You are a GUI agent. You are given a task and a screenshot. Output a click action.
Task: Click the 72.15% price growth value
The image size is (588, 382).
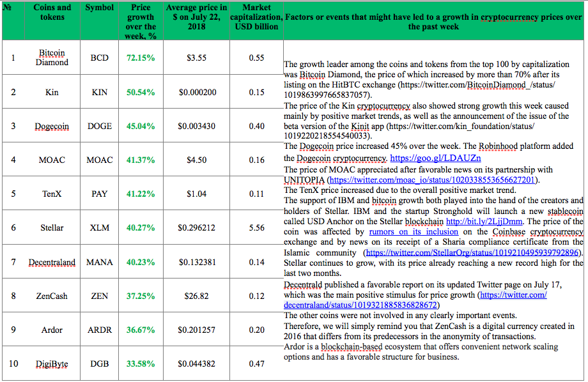click(x=141, y=57)
